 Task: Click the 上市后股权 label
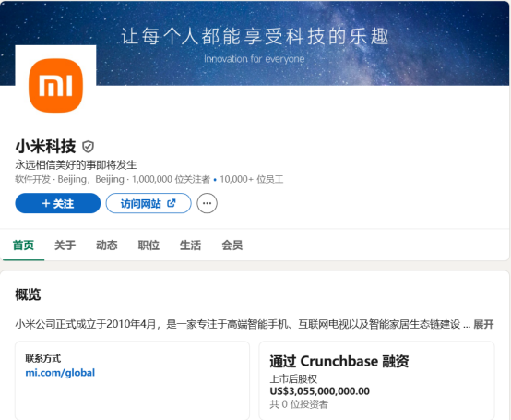tap(293, 378)
